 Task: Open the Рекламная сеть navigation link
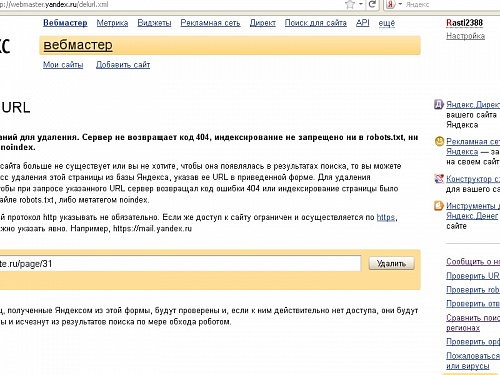pyautogui.click(x=210, y=23)
